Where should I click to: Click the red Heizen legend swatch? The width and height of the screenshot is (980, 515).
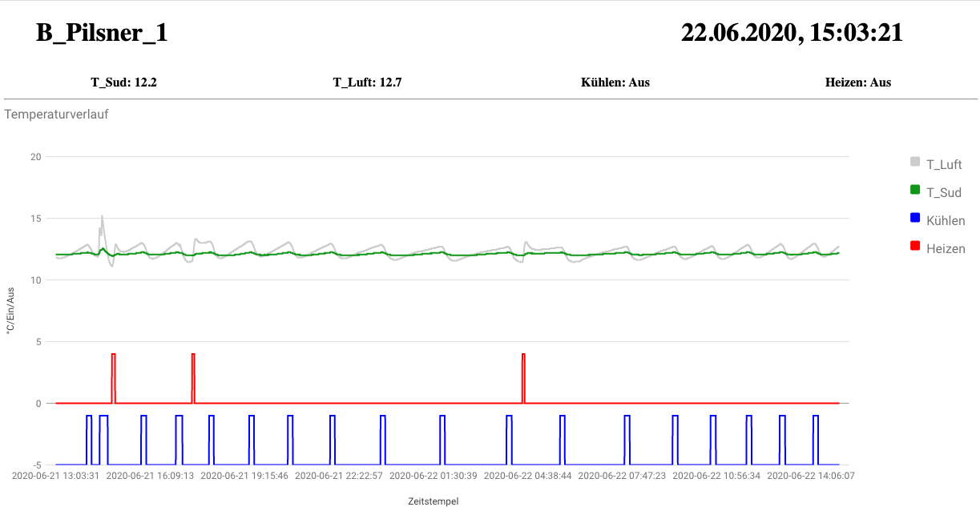pos(915,246)
